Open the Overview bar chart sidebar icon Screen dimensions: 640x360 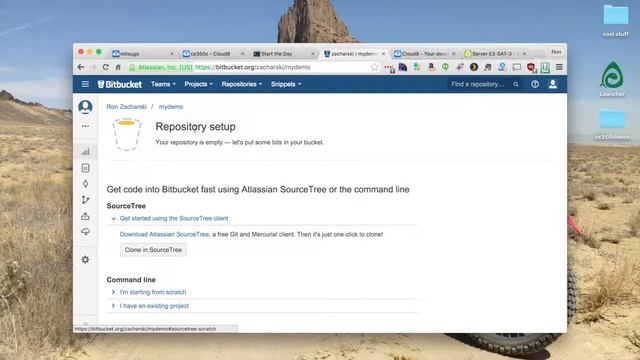pos(85,152)
